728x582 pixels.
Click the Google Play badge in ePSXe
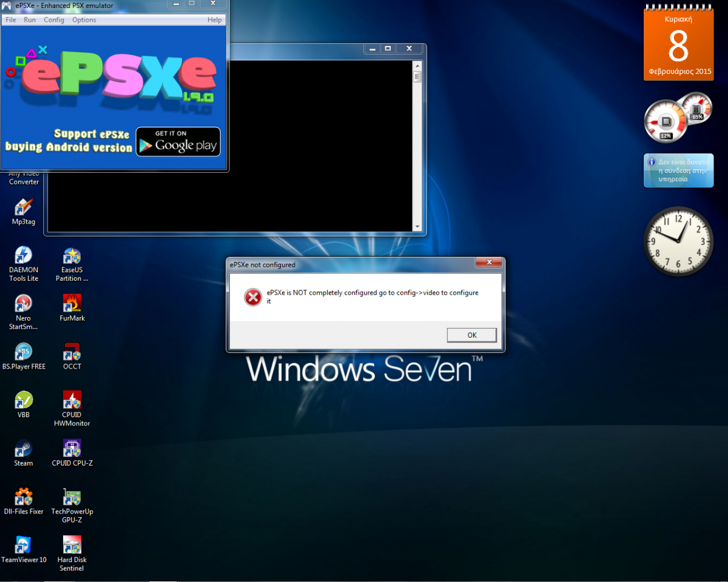point(178,142)
